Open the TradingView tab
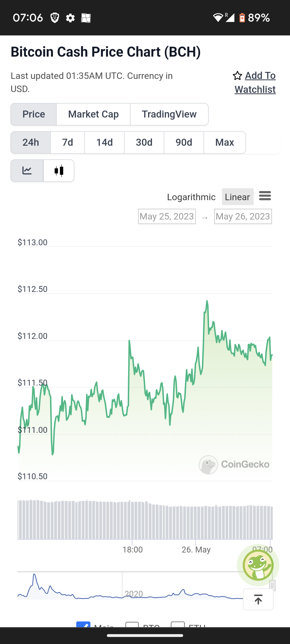Viewport: 290px width, 644px height. coord(169,114)
